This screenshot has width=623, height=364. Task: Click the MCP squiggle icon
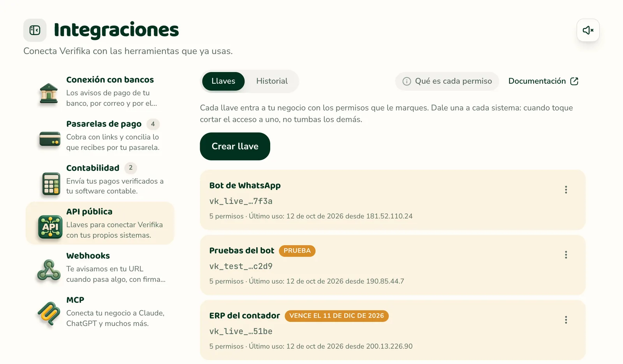point(49,314)
